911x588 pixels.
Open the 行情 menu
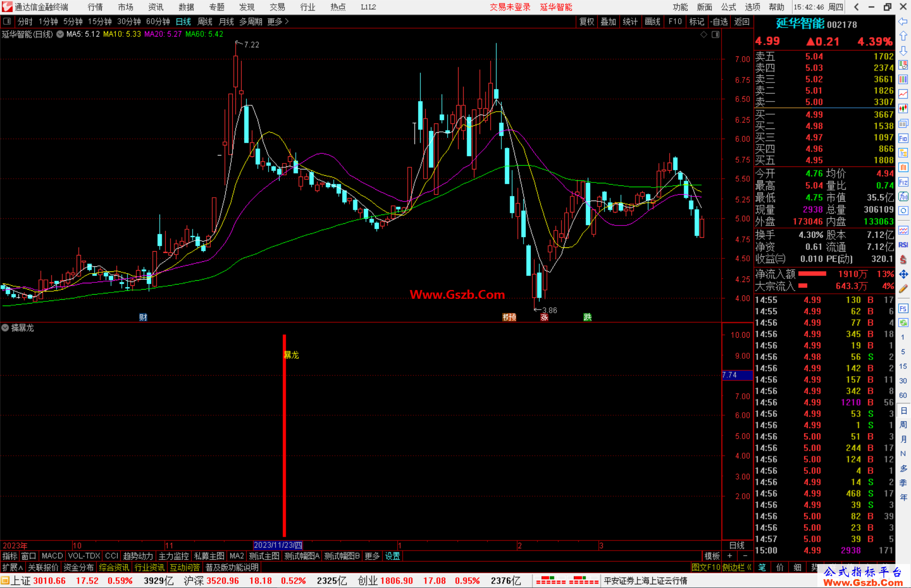pyautogui.click(x=95, y=7)
